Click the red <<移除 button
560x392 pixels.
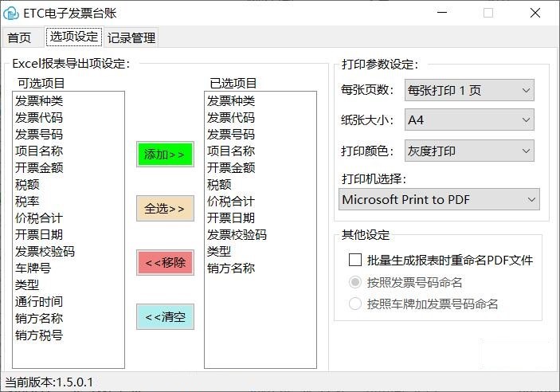(x=165, y=262)
